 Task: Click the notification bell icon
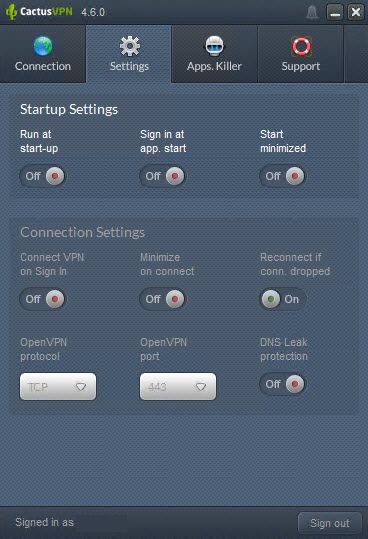[312, 12]
